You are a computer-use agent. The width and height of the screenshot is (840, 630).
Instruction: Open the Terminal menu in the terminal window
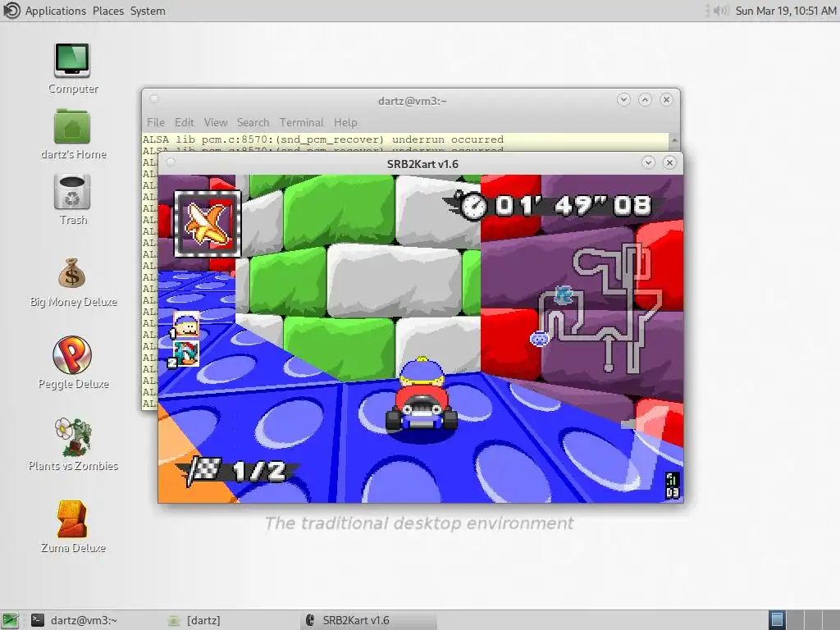(x=301, y=123)
